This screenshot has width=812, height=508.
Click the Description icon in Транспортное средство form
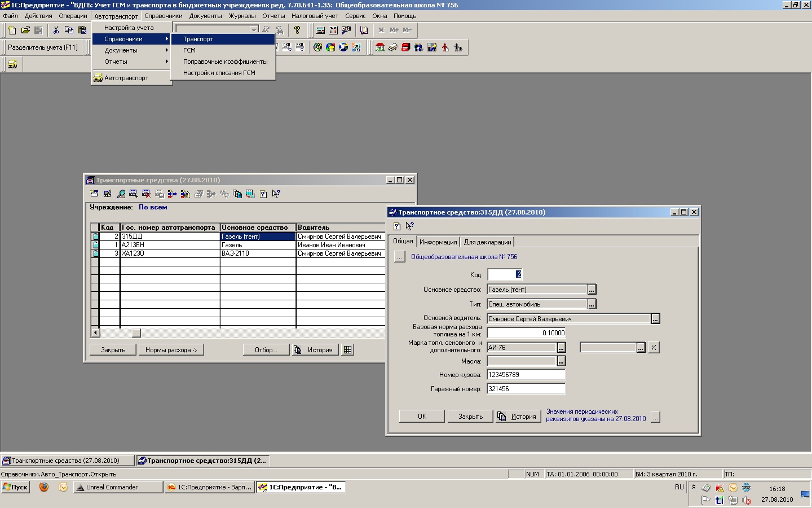(x=397, y=226)
